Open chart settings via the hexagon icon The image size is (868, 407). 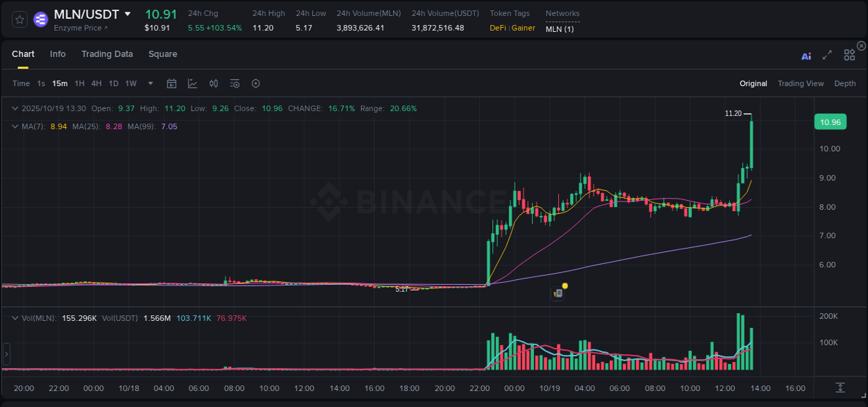256,83
